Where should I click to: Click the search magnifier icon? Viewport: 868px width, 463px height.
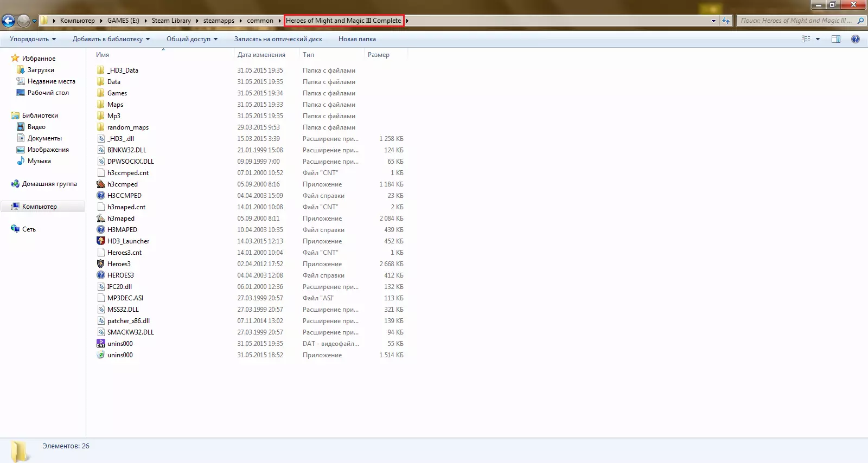[860, 21]
